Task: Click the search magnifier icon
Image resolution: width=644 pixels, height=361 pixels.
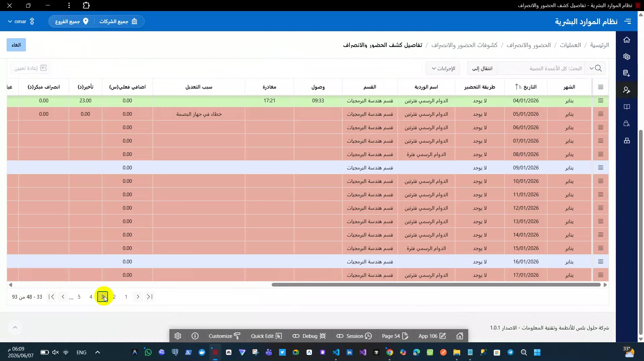Action: (x=599, y=68)
